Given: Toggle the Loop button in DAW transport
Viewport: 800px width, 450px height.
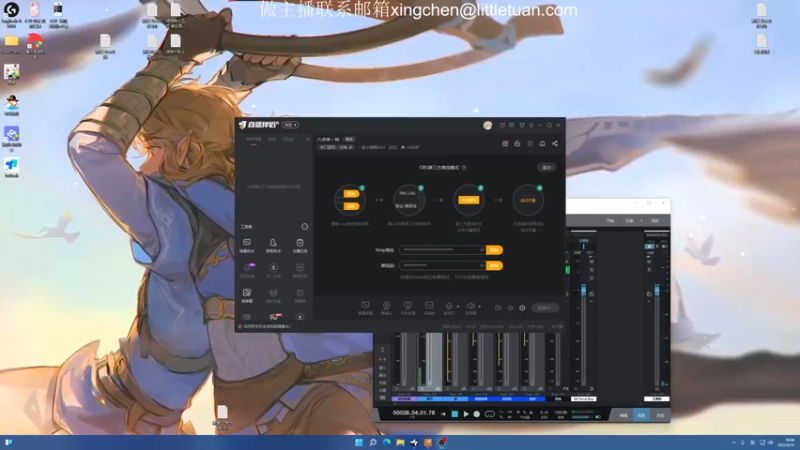Looking at the screenshot, I should tap(490, 414).
